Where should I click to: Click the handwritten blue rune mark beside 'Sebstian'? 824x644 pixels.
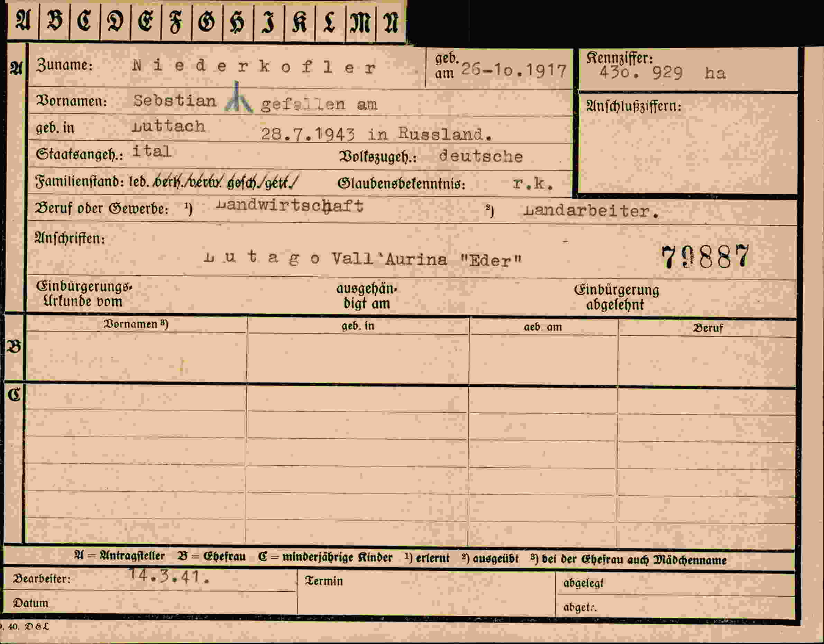[x=238, y=97]
